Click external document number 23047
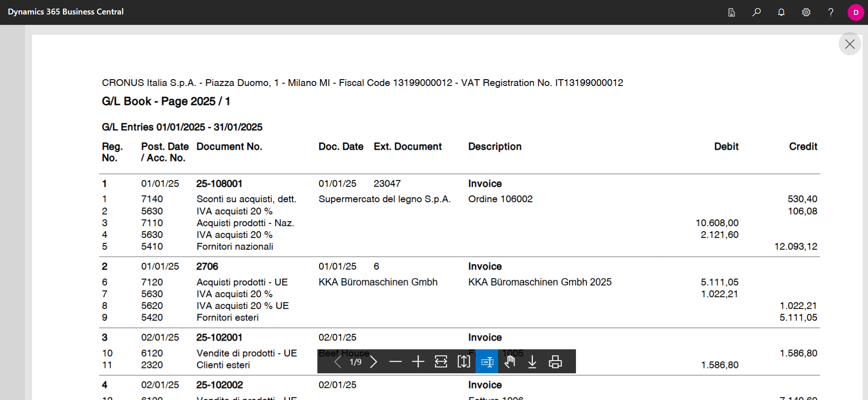Image resolution: width=868 pixels, height=400 pixels. pos(387,184)
